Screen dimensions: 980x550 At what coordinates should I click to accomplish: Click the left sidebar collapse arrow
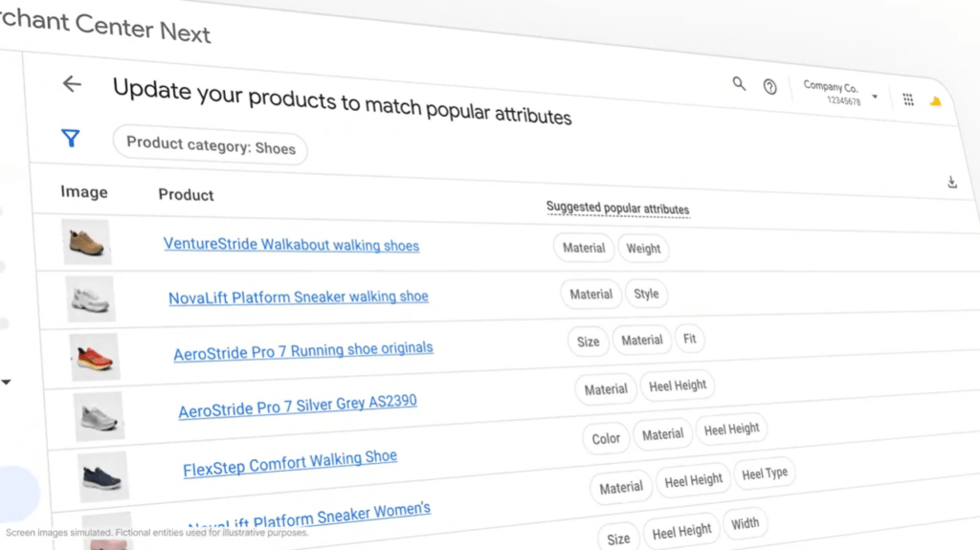tap(7, 382)
